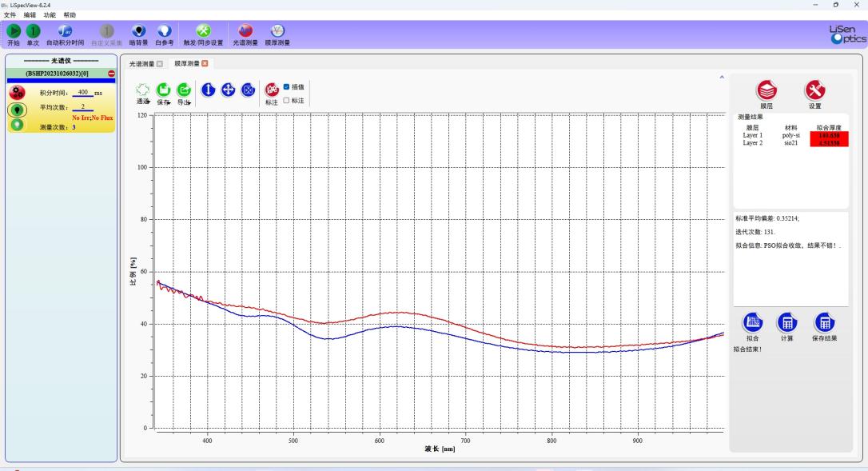The height and width of the screenshot is (471, 868).
Task: Open the 编辑 menu
Action: click(30, 15)
